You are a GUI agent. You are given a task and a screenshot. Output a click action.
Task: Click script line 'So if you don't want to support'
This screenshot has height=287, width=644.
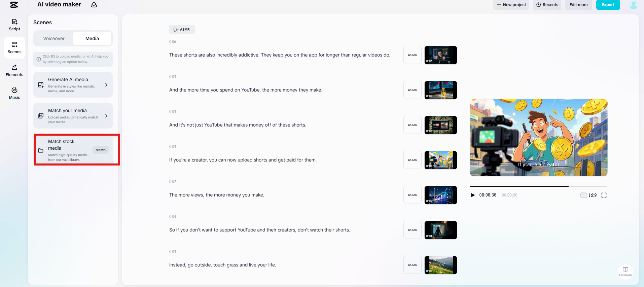260,230
